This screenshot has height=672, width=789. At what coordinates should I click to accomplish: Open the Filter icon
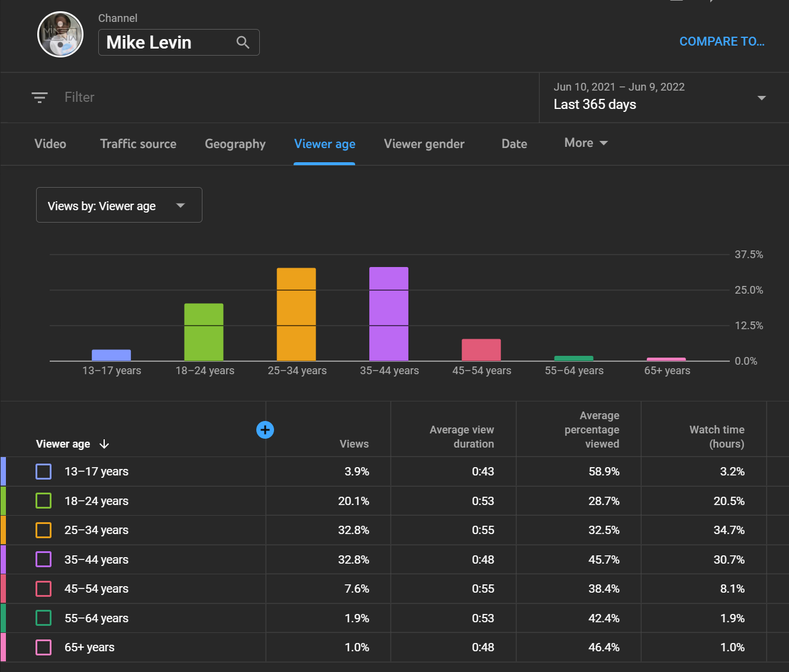[x=40, y=97]
